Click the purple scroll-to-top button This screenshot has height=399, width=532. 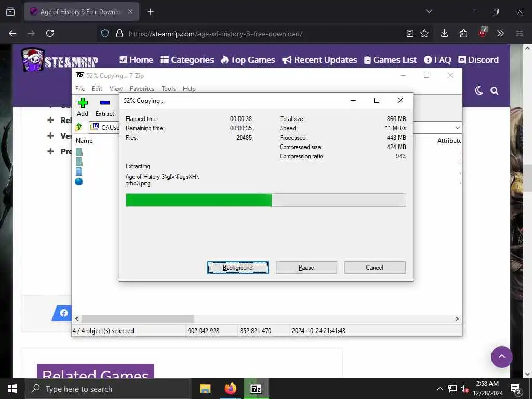point(501,356)
